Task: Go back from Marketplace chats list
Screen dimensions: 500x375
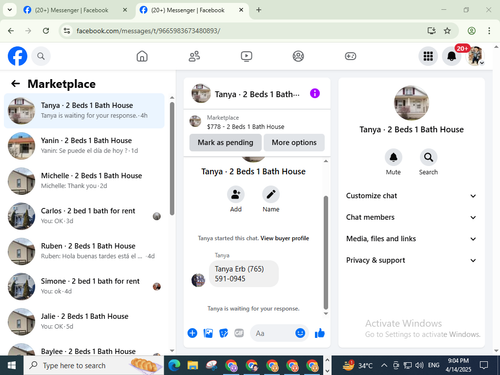Action: click(16, 84)
